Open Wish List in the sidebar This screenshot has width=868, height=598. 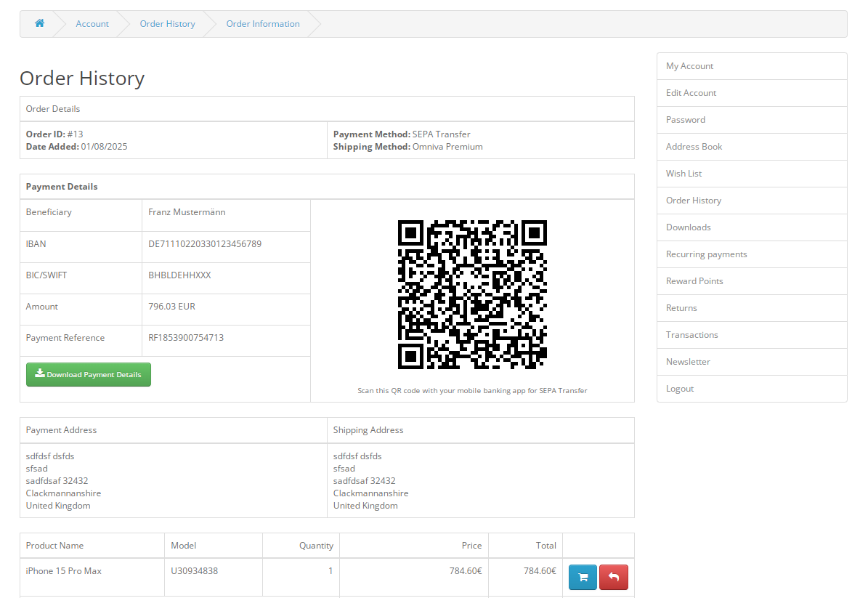752,174
